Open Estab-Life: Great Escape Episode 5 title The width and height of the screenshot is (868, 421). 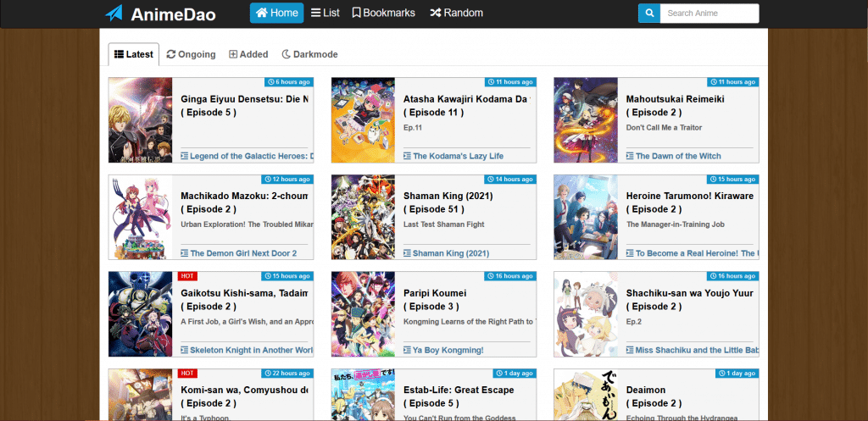[459, 396]
